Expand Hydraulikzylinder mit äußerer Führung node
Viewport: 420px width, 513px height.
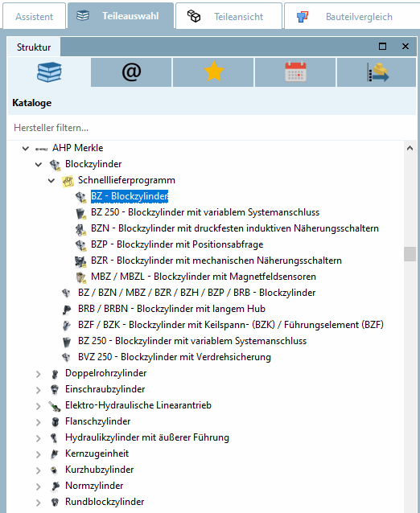pos(39,438)
